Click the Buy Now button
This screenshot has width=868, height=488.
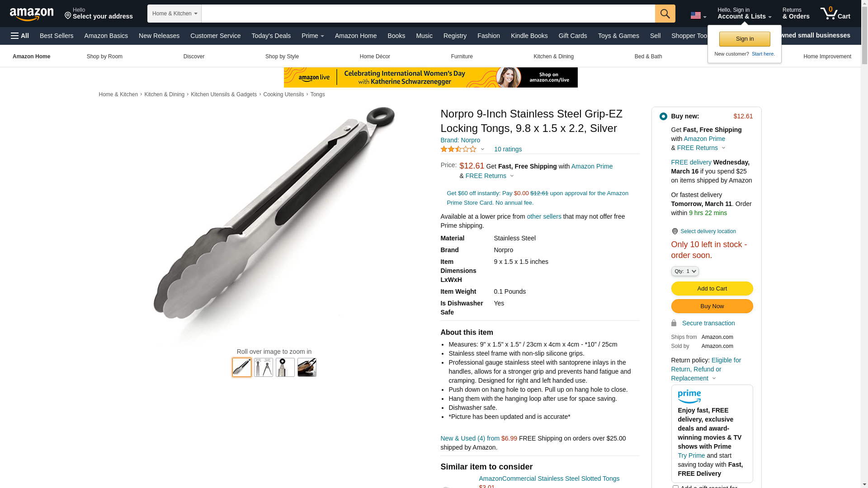tap(712, 306)
